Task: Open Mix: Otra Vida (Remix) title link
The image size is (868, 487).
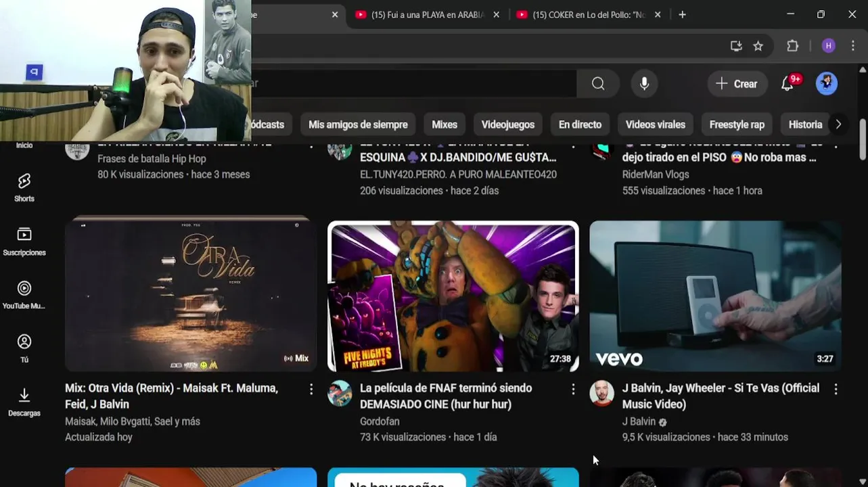Action: 171,396
